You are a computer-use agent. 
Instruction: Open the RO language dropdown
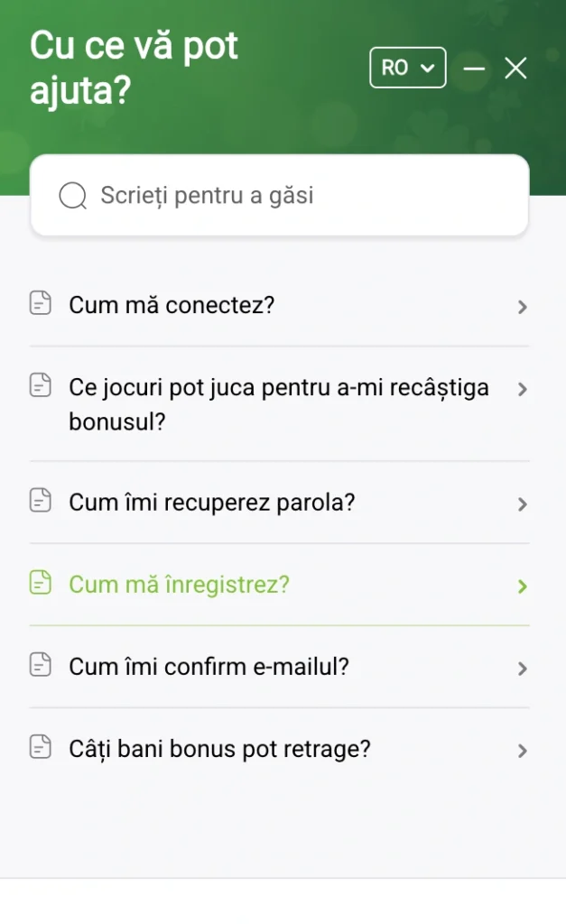point(407,67)
